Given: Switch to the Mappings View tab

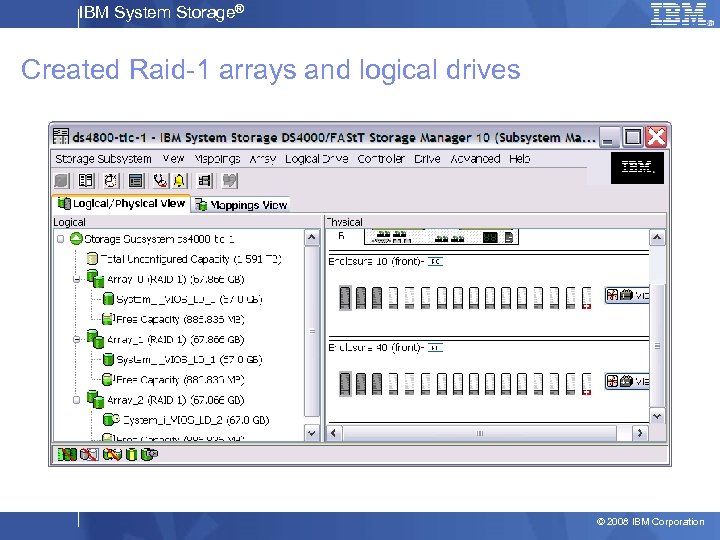Looking at the screenshot, I should (242, 205).
